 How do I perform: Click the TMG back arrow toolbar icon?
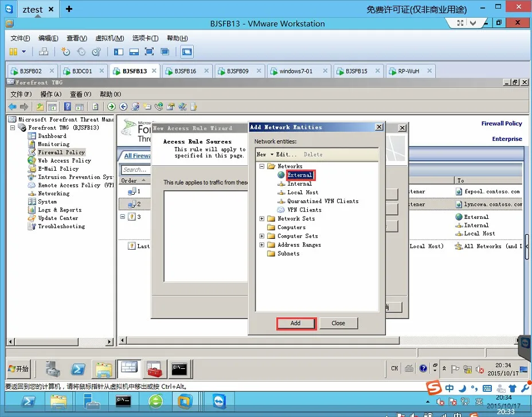(13, 107)
